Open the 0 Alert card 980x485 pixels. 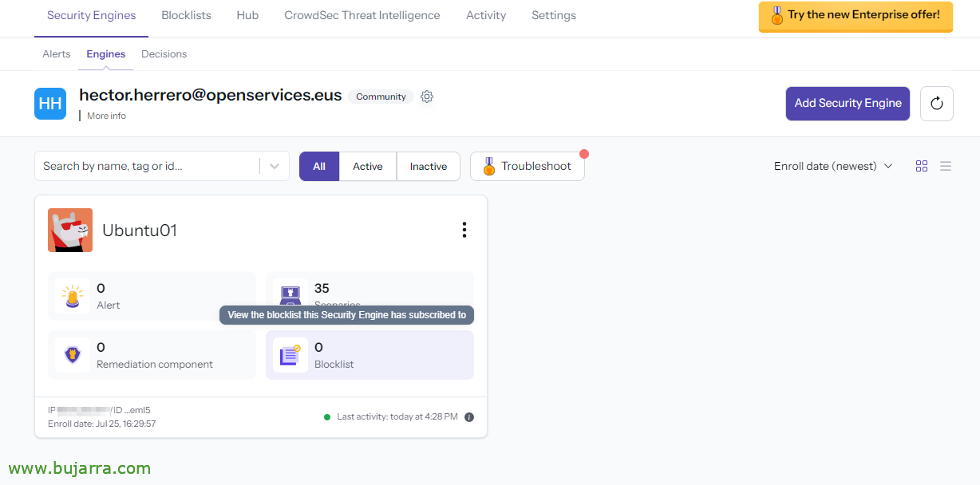coord(152,296)
